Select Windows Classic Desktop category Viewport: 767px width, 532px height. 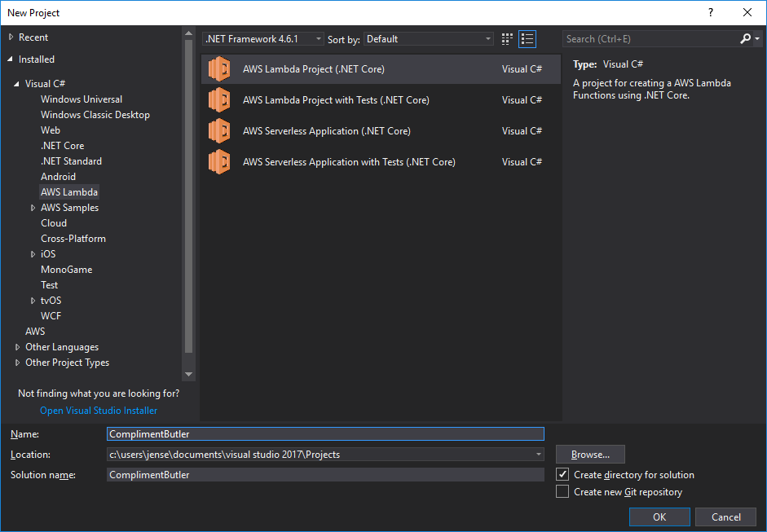(95, 115)
